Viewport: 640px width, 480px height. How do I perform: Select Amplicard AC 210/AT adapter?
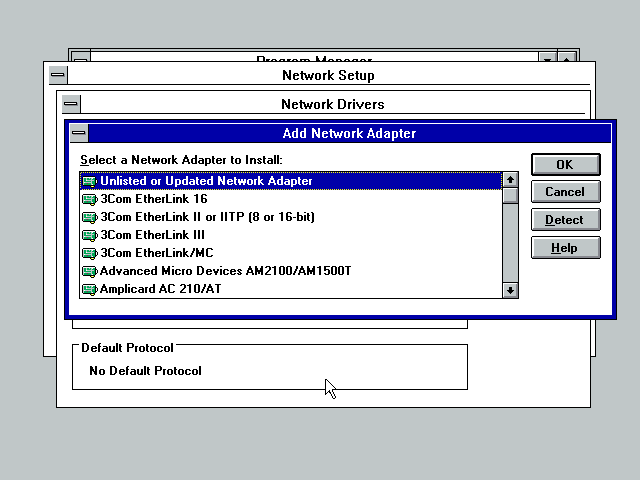point(291,289)
